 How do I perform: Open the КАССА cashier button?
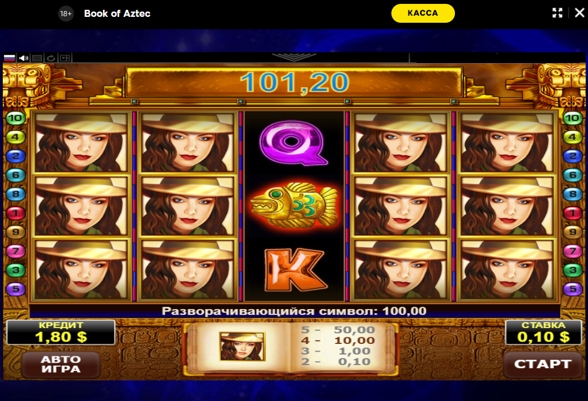coord(423,13)
